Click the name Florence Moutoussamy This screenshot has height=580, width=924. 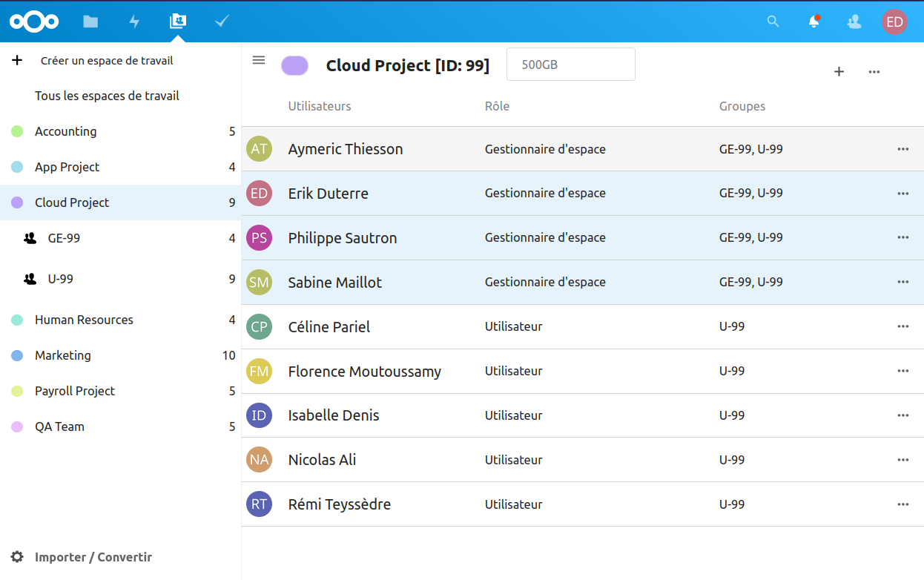(365, 372)
